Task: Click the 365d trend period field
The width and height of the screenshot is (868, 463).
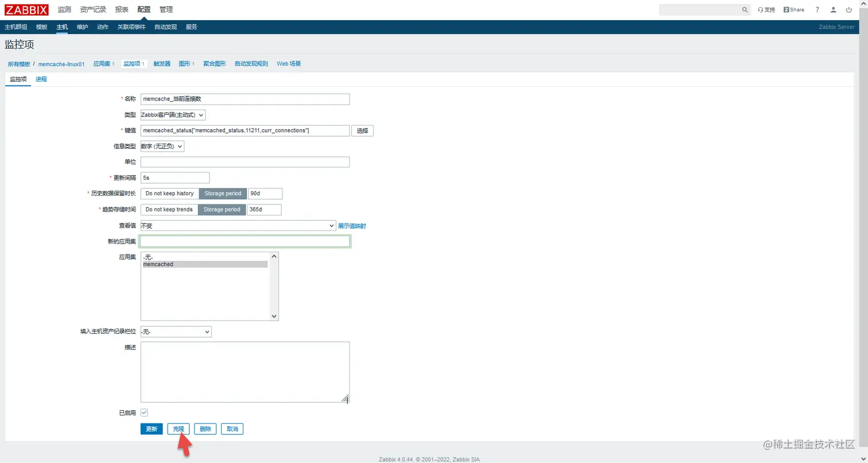Action: tap(264, 210)
